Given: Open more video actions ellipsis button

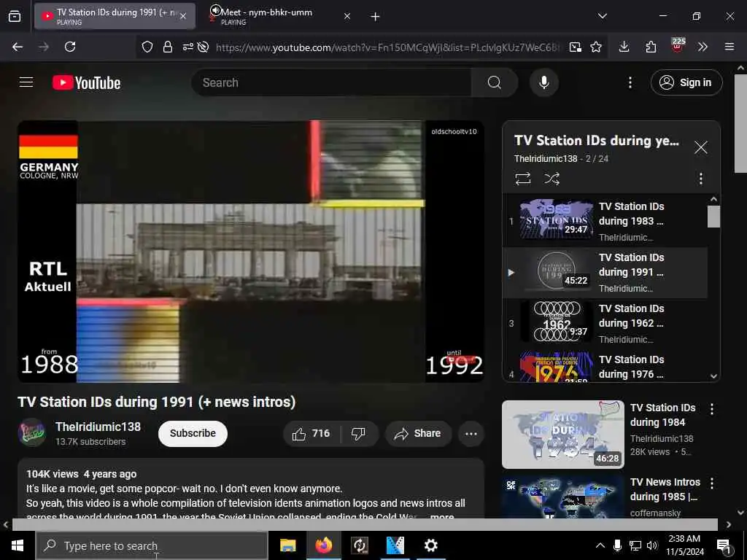Looking at the screenshot, I should pos(471,433).
